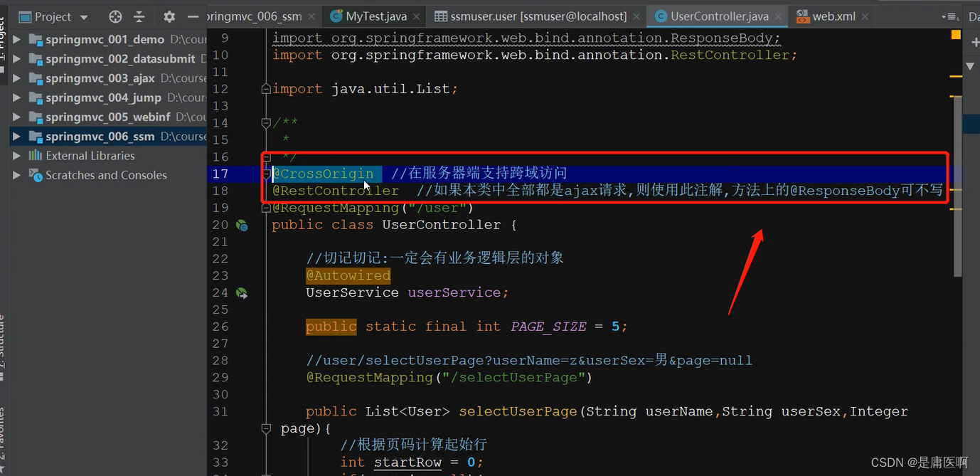The width and height of the screenshot is (980, 476).
Task: Open the Project view type dropdown
Action: 84,17
